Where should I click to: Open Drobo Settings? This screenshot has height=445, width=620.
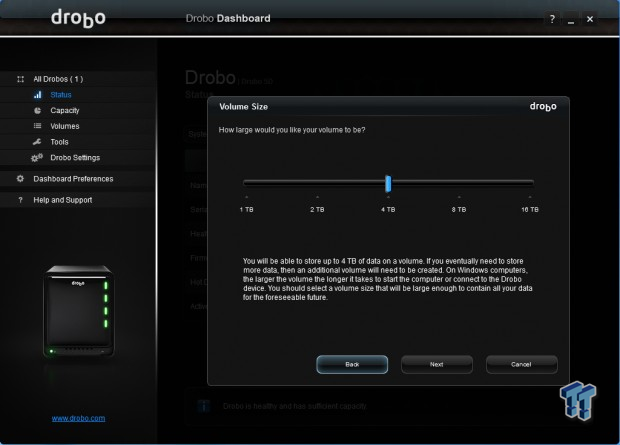pos(75,157)
